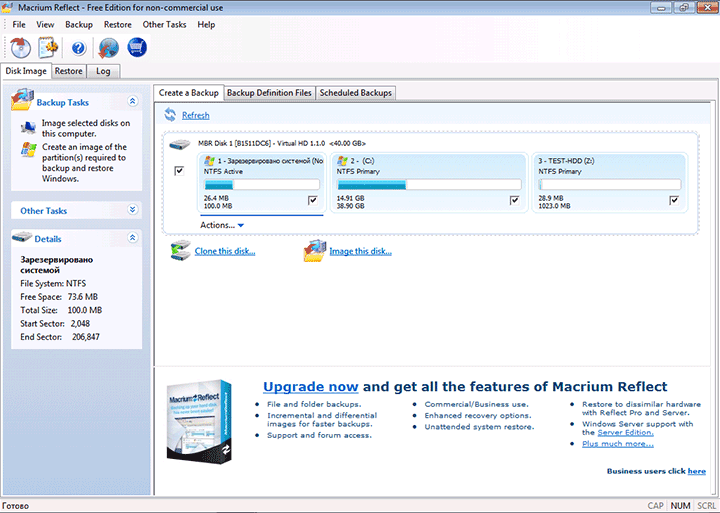Click the Clone this disk link
The height and width of the screenshot is (513, 720).
tap(225, 251)
